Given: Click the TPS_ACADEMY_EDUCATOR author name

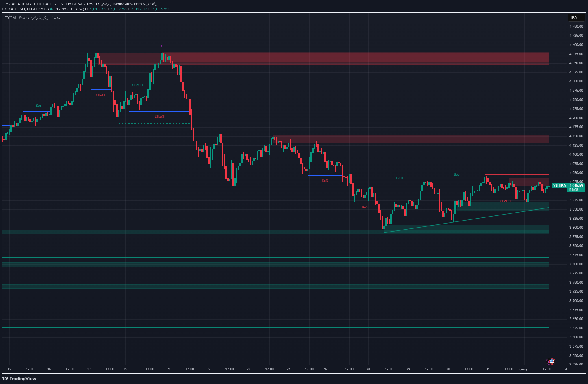Looking at the screenshot, I should pos(29,4).
